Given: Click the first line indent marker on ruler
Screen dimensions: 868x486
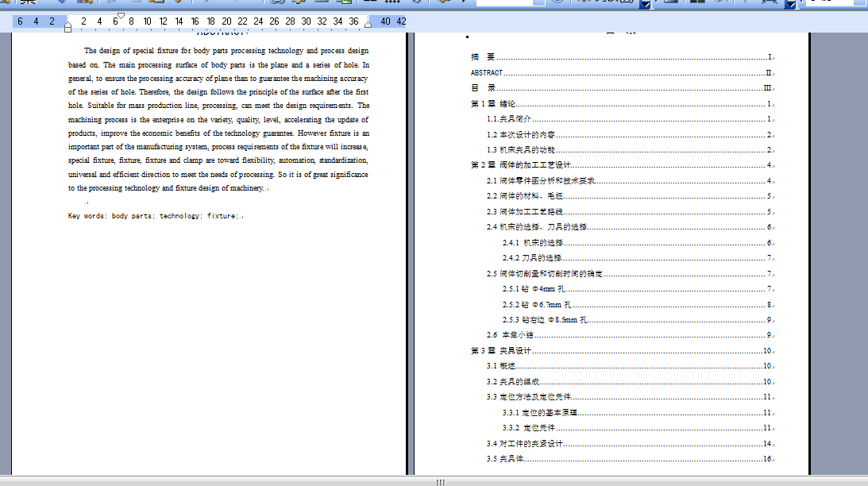Looking at the screenshot, I should 122,16.
